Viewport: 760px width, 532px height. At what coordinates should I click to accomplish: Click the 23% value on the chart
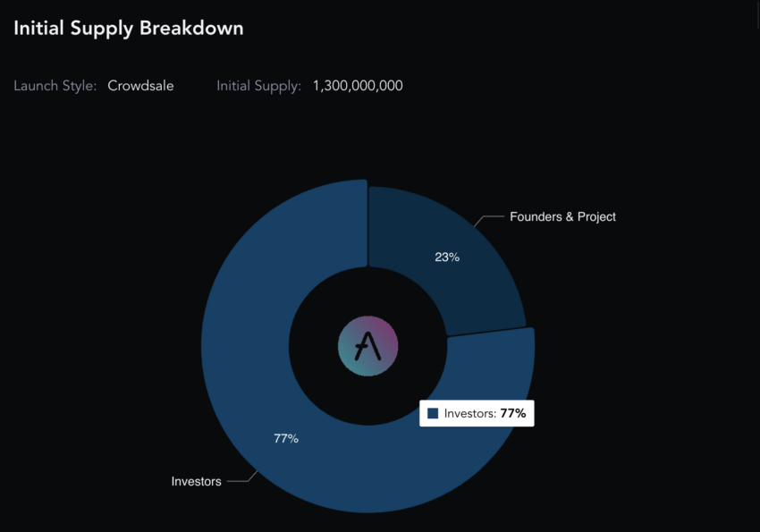point(447,258)
